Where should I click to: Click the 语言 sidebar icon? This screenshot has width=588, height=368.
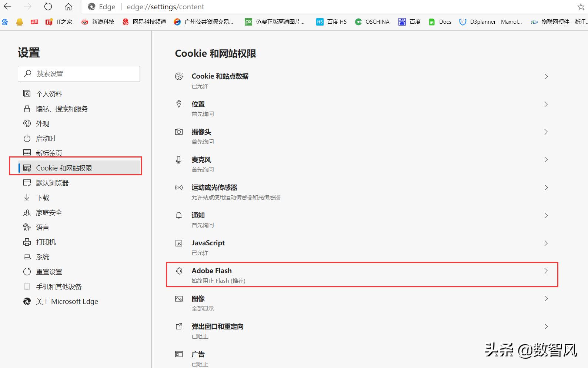point(27,227)
